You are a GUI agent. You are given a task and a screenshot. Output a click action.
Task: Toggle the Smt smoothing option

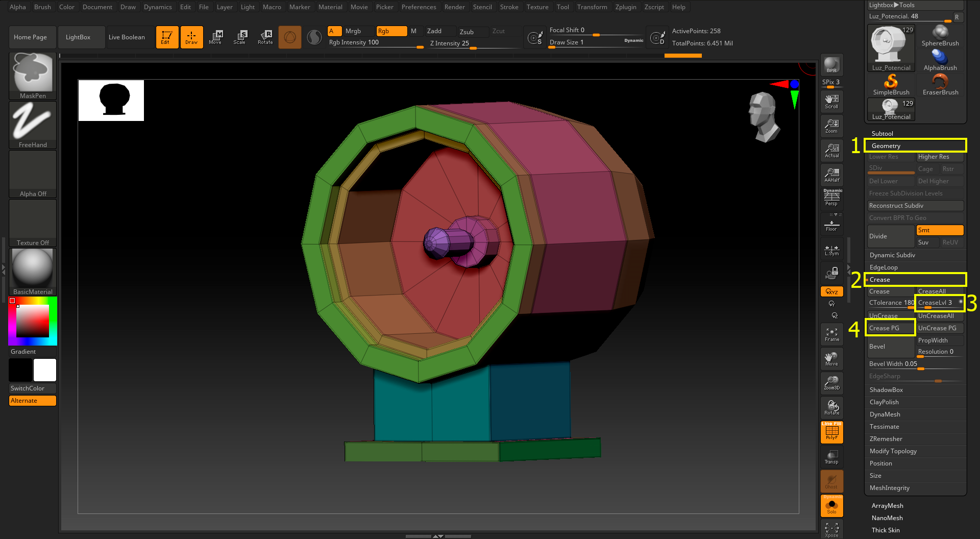coord(939,230)
